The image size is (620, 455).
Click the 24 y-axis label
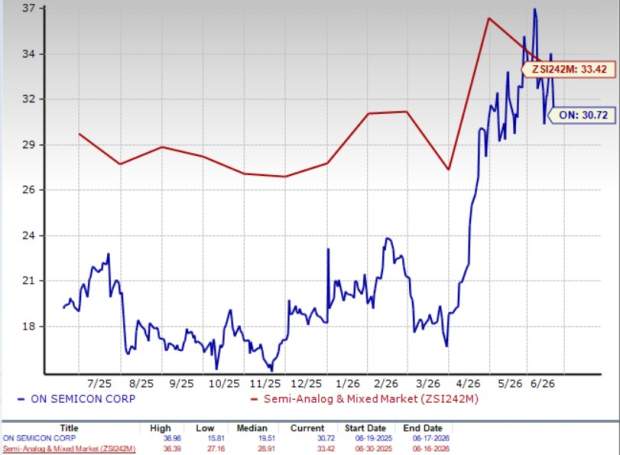coord(29,236)
